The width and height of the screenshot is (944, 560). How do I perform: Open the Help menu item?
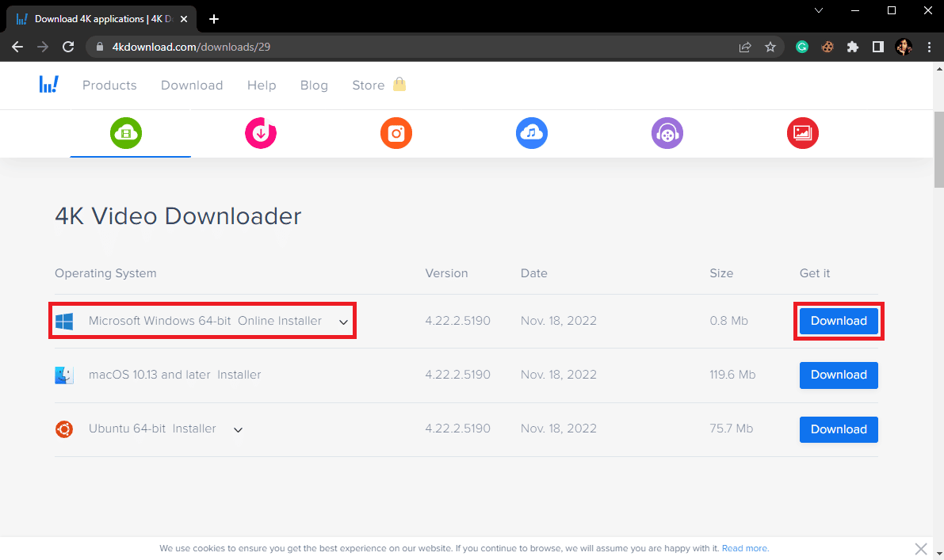(262, 86)
